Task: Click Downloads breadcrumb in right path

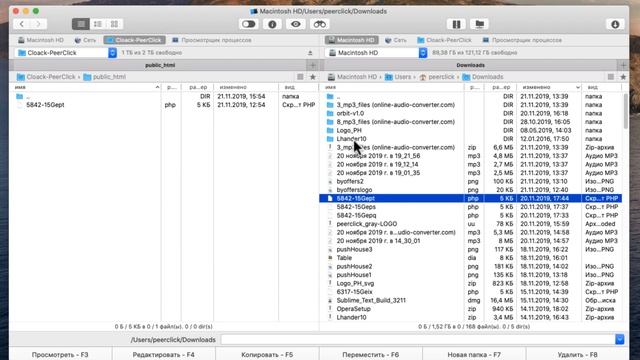Action: coord(483,77)
